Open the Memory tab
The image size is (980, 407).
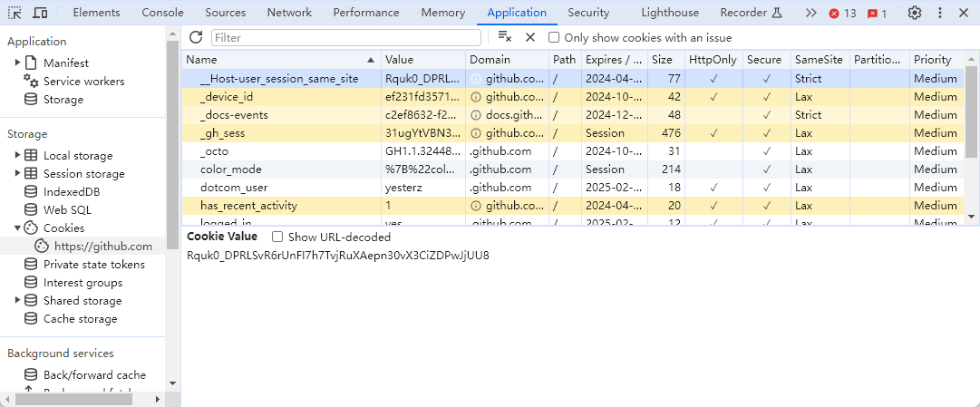tap(443, 13)
